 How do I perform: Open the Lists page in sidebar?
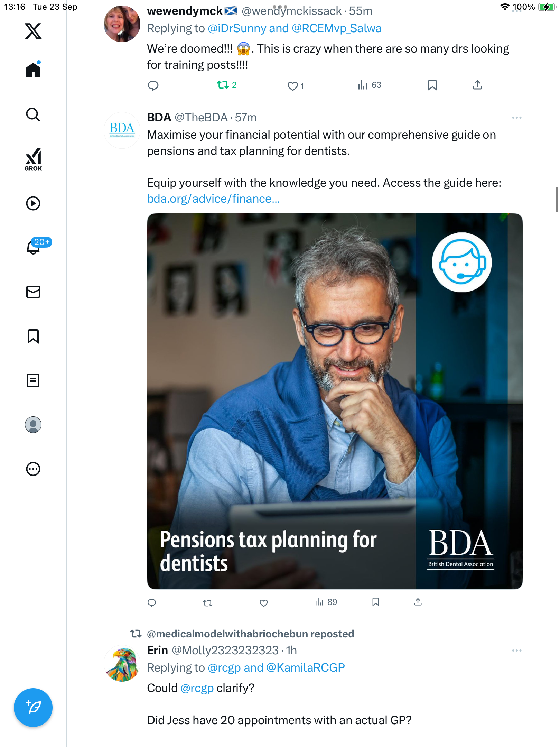pyautogui.click(x=33, y=380)
